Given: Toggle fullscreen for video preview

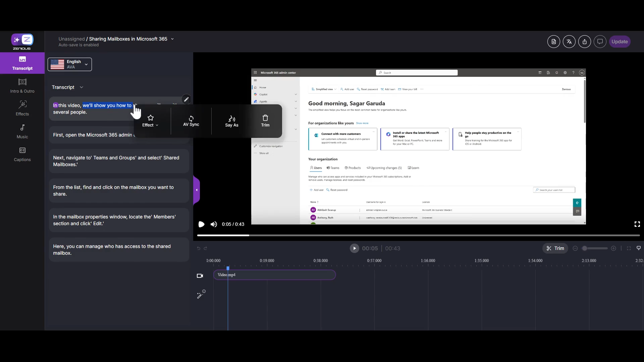Looking at the screenshot, I should 637,224.
